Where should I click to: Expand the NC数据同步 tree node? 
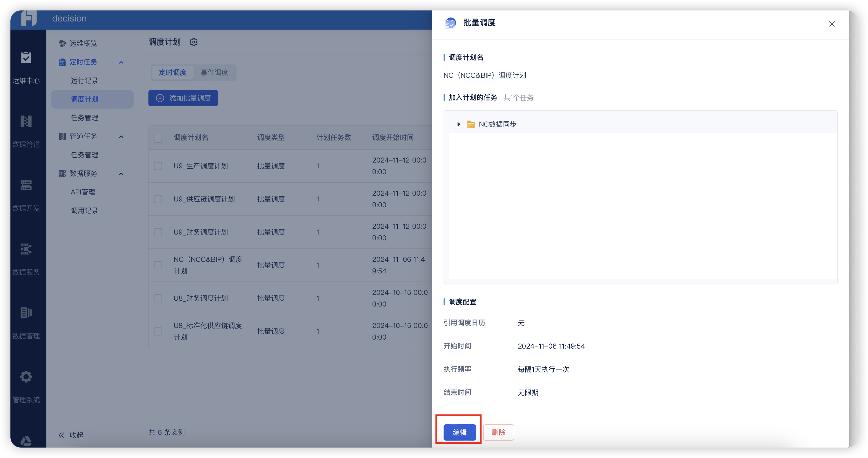pyautogui.click(x=459, y=124)
